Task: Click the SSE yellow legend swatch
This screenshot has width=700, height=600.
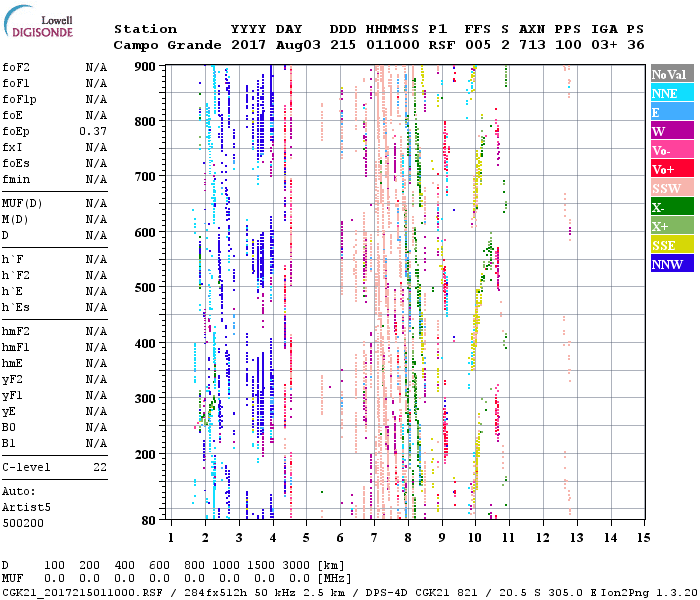Action: pyautogui.click(x=670, y=245)
